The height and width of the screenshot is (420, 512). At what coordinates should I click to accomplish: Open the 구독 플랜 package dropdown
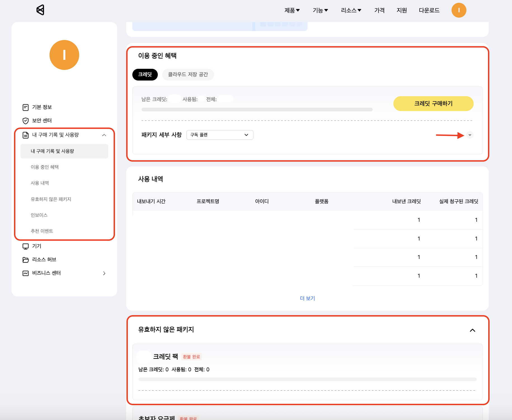point(220,135)
